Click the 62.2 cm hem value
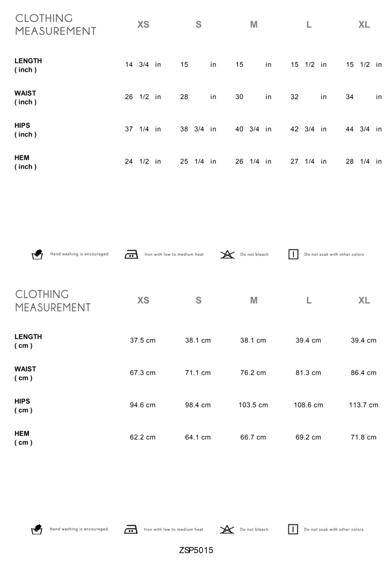 (x=143, y=437)
